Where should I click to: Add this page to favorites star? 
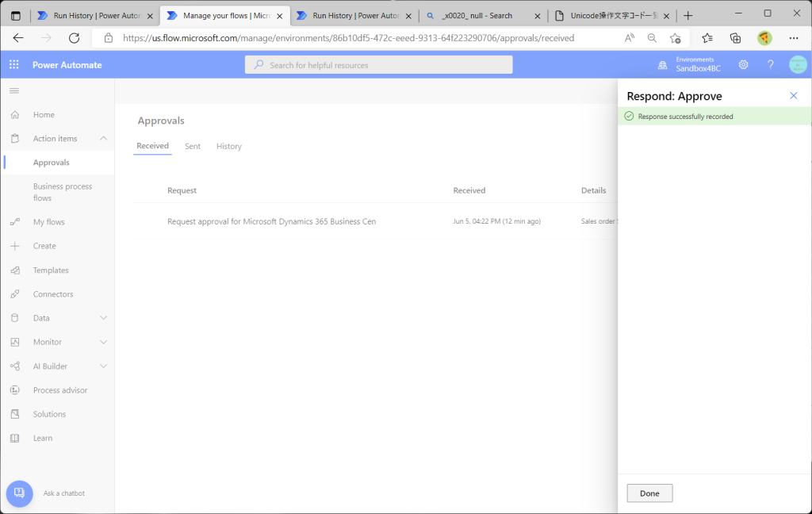(x=675, y=38)
